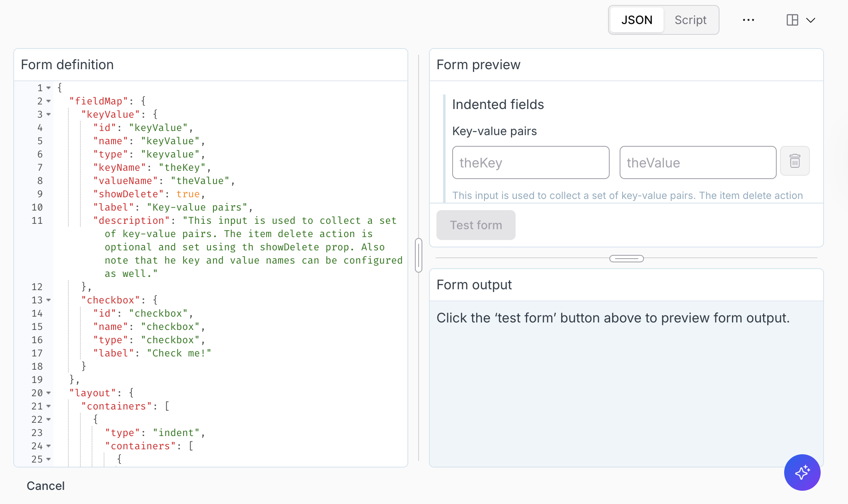This screenshot has height=504, width=848.
Task: Open the three-dots more options menu
Action: pyautogui.click(x=749, y=20)
